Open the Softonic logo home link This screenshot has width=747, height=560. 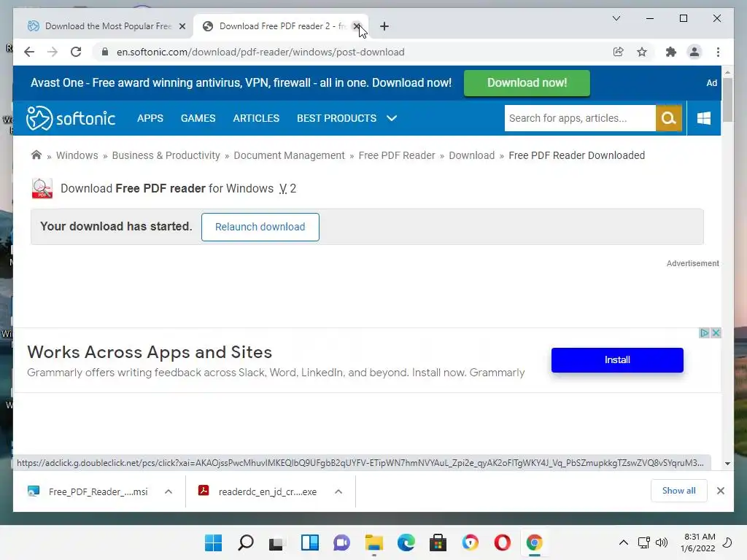click(71, 118)
